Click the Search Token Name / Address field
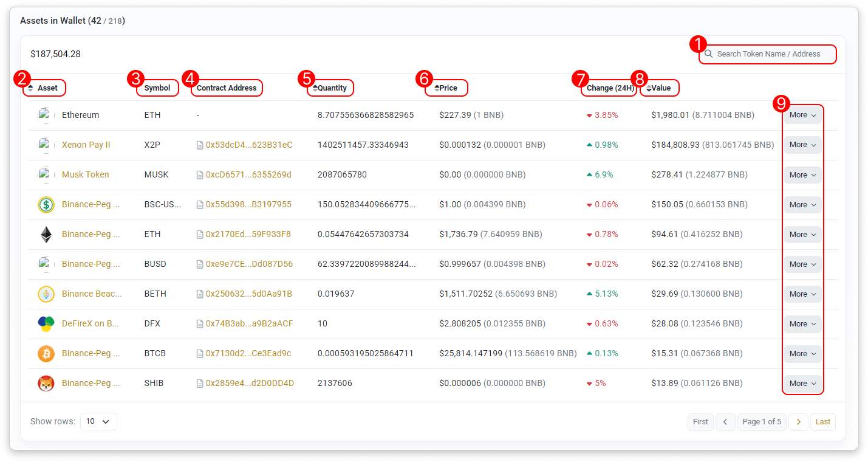The width and height of the screenshot is (868, 462). [771, 54]
